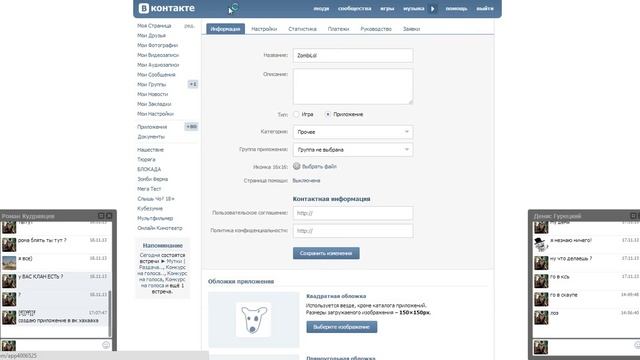
Task: Open the Группа приложения dropdown
Action: click(353, 150)
